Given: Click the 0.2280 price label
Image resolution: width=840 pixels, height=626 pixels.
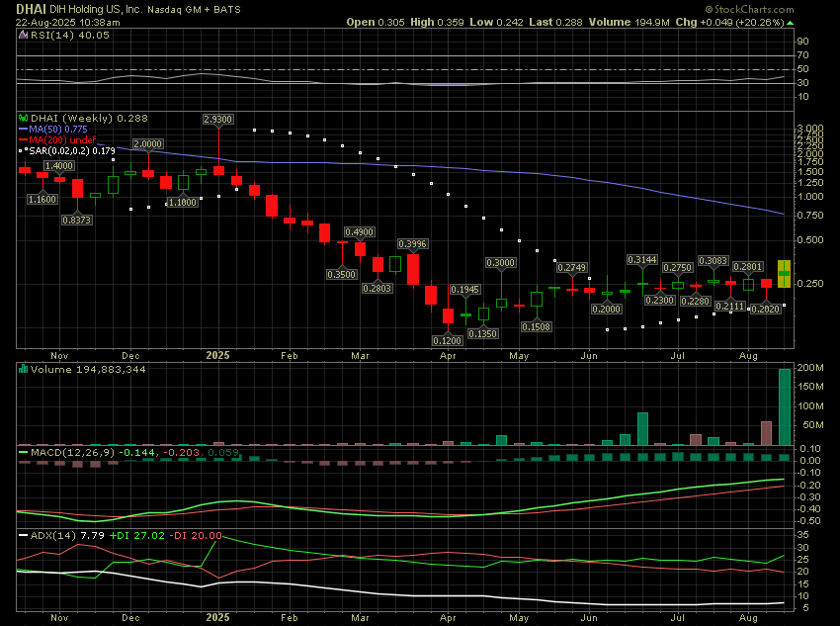Looking at the screenshot, I should 696,302.
